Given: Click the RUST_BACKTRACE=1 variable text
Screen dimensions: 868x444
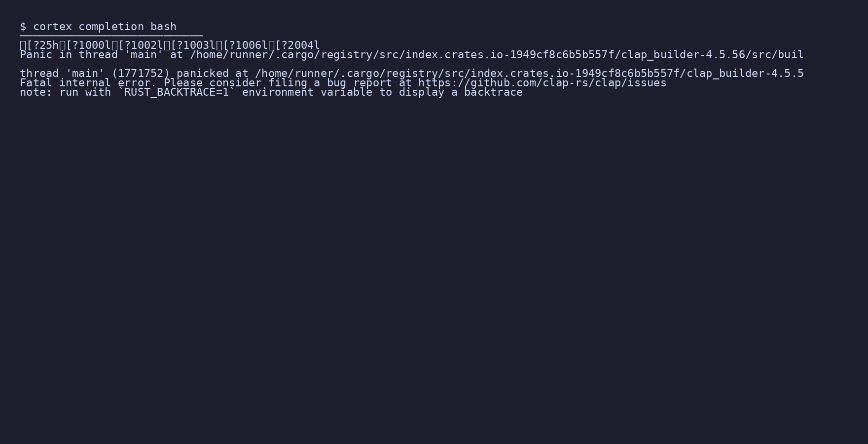Looking at the screenshot, I should point(177,92).
